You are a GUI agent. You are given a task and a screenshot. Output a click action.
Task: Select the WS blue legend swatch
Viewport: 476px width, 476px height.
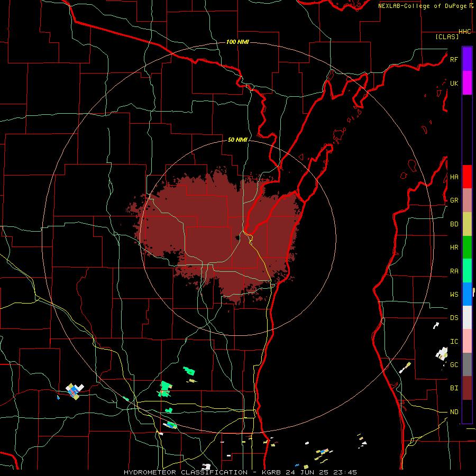click(x=467, y=294)
